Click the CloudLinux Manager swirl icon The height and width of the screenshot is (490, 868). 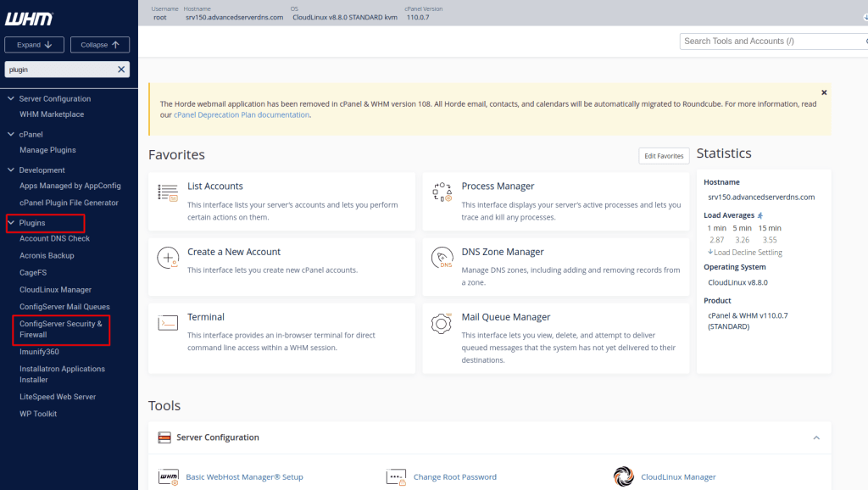pos(623,476)
